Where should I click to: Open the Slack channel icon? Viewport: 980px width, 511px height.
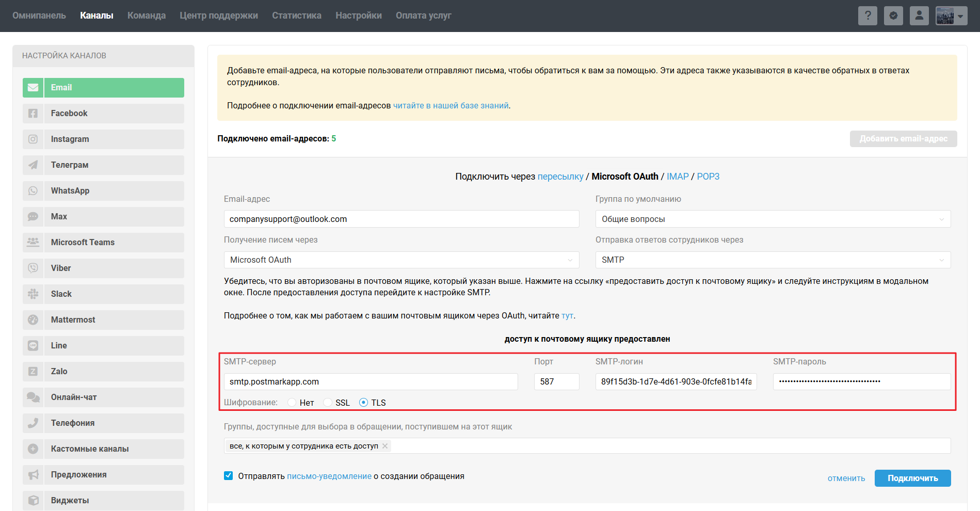click(x=33, y=294)
